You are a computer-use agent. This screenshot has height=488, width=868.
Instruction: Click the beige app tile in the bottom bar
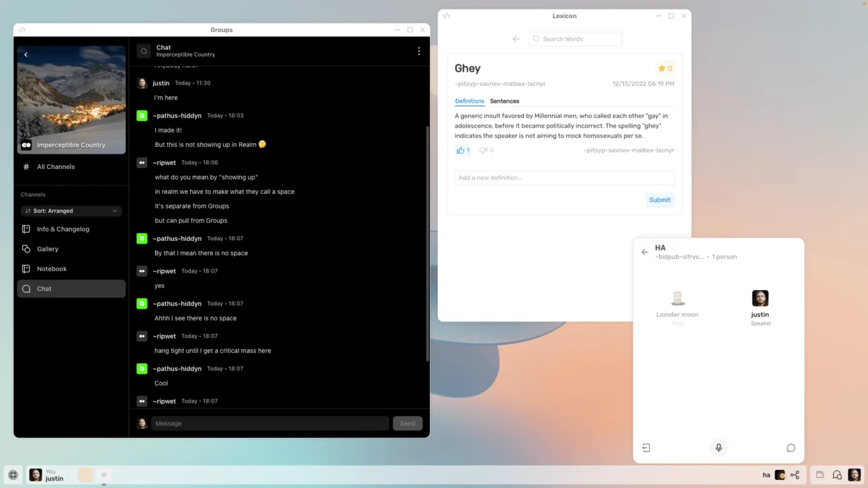[x=85, y=475]
